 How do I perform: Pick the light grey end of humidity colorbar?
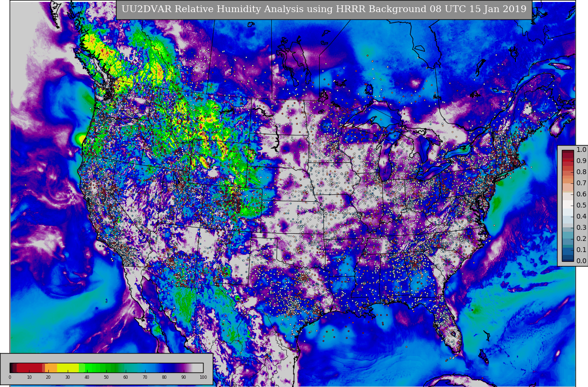pos(198,368)
